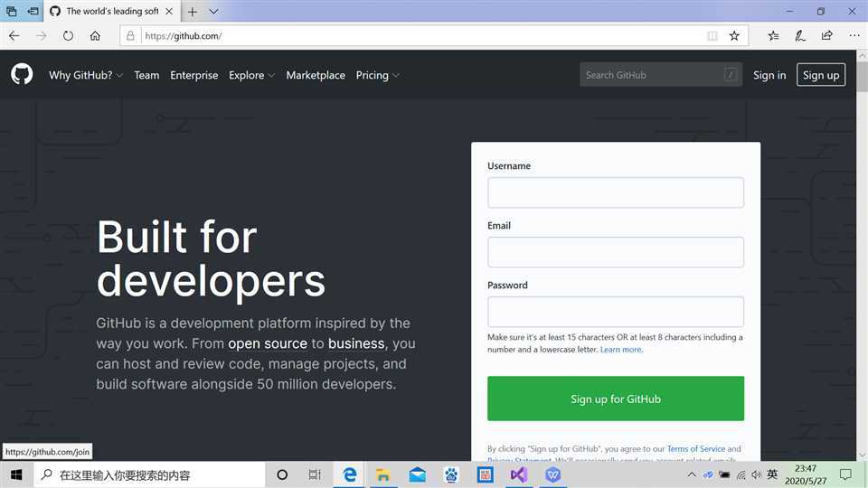This screenshot has width=868, height=488.
Task: Expand the Pricing dropdown
Action: pyautogui.click(x=378, y=75)
